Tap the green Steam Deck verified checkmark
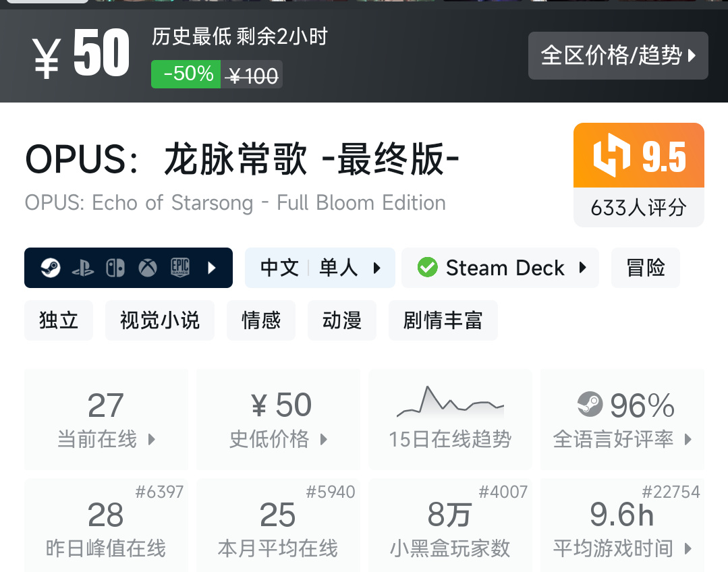The height and width of the screenshot is (572, 728). [427, 268]
